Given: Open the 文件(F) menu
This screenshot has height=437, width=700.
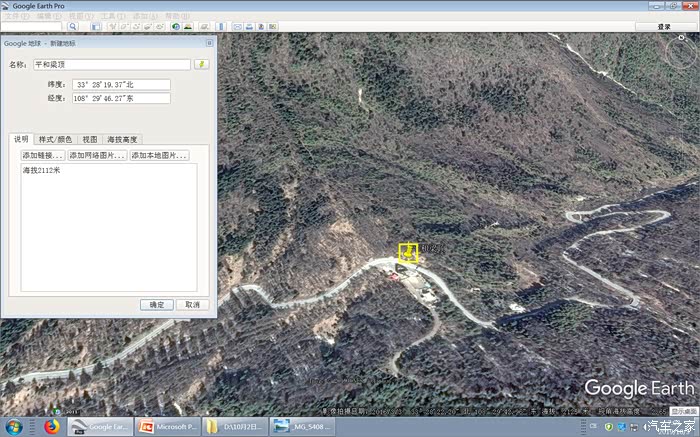Looking at the screenshot, I should click(x=17, y=16).
